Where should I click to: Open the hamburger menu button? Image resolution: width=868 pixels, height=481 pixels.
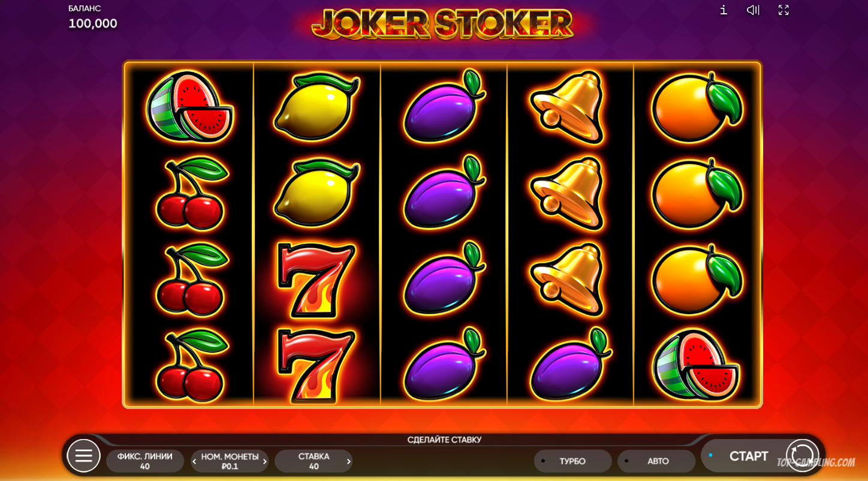pos(83,456)
